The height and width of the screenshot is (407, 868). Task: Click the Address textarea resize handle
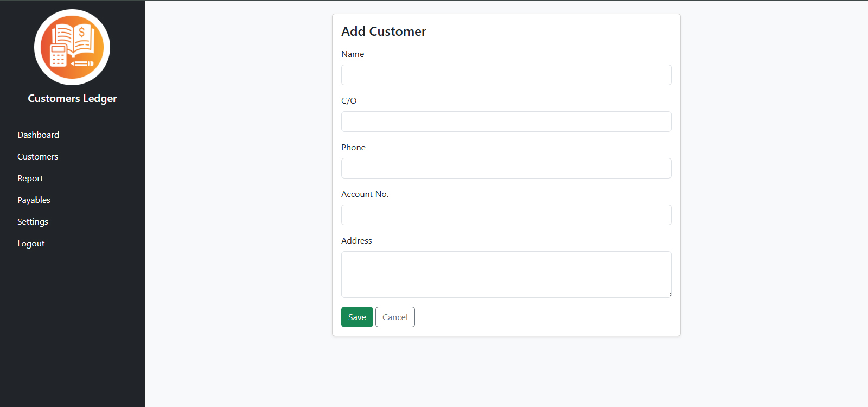pos(668,295)
